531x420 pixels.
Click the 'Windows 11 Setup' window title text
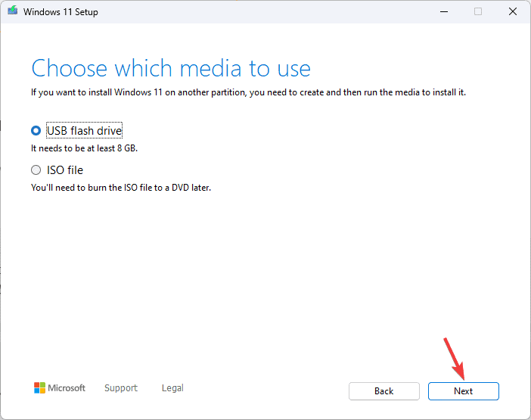pyautogui.click(x=61, y=12)
